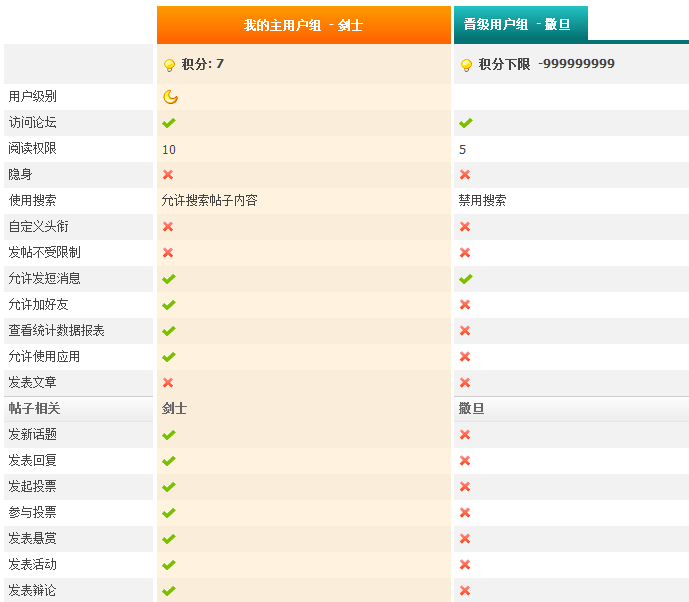Click 剑士 green check in 允许使用应用 row
689x602 pixels.
(169, 357)
